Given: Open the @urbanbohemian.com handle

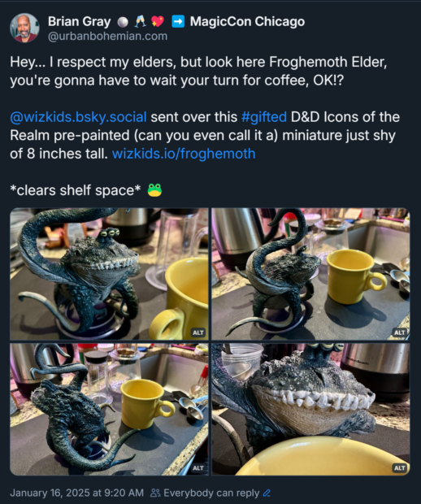Looking at the screenshot, I should coord(107,37).
